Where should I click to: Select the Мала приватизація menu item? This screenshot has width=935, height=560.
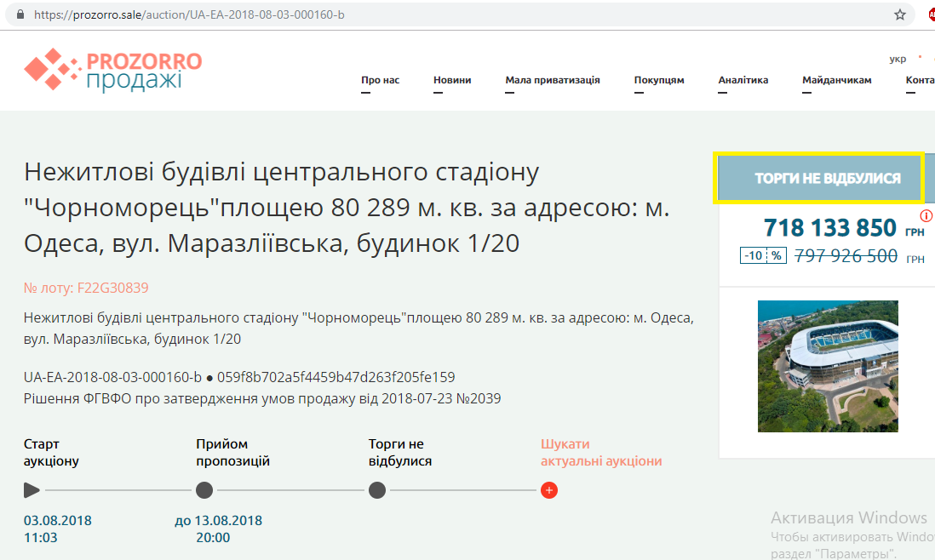[554, 79]
